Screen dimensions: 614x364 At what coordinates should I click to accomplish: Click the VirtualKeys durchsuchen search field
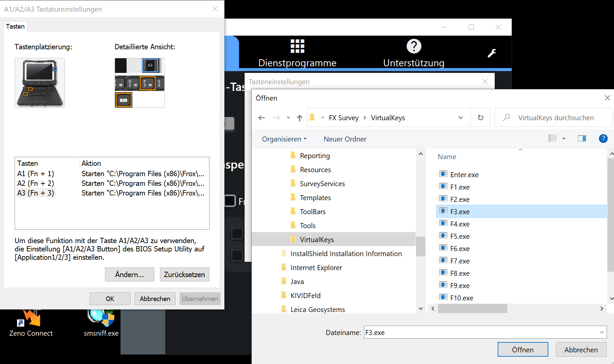tap(556, 118)
